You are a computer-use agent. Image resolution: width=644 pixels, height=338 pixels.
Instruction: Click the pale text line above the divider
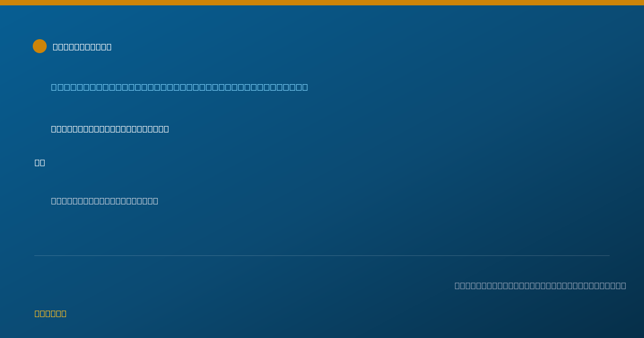(x=105, y=201)
